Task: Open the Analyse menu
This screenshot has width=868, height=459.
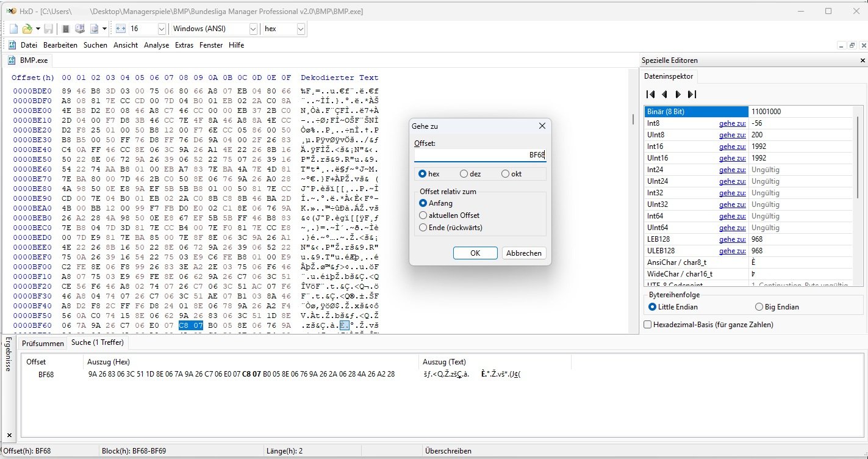Action: click(156, 45)
